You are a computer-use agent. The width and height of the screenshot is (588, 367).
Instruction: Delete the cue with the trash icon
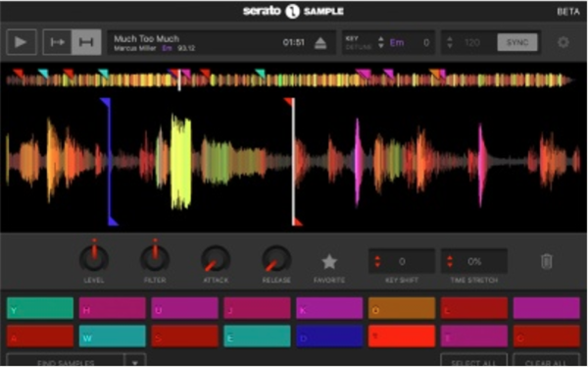pyautogui.click(x=547, y=261)
